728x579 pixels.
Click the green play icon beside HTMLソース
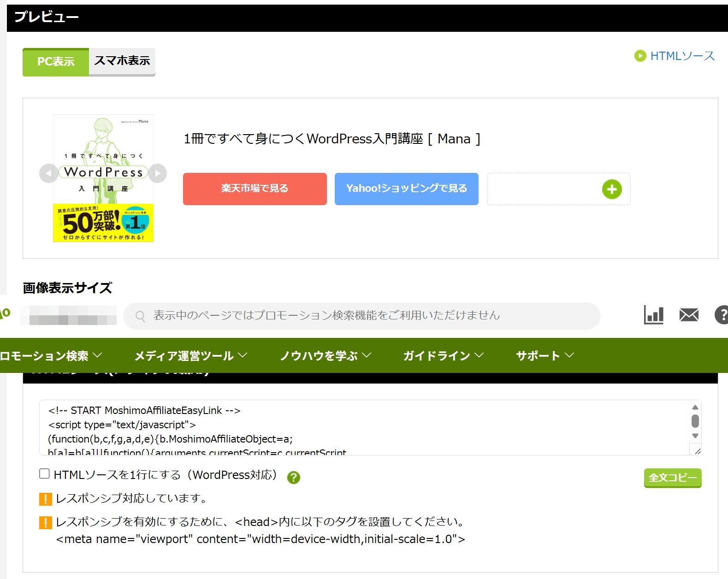(x=640, y=56)
